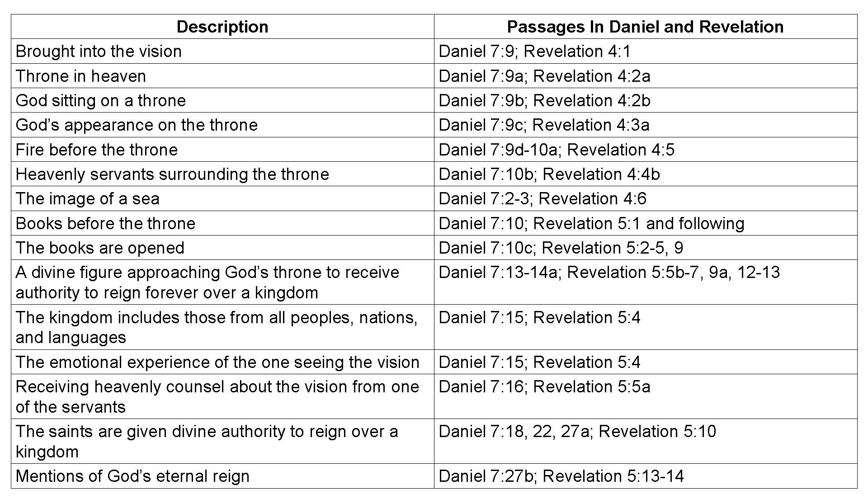Viewport: 868px width, 499px height.
Task: Select Daniel 7:10; Revelation 5:1 and following
Action: point(591,223)
